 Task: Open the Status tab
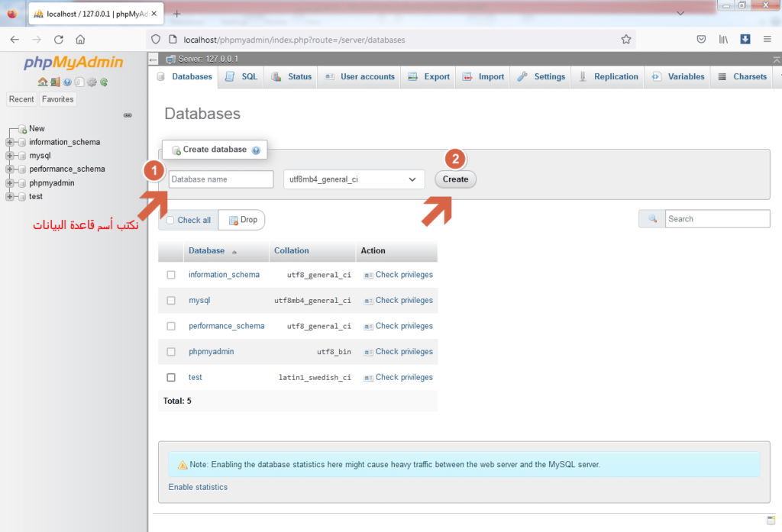[x=292, y=77]
